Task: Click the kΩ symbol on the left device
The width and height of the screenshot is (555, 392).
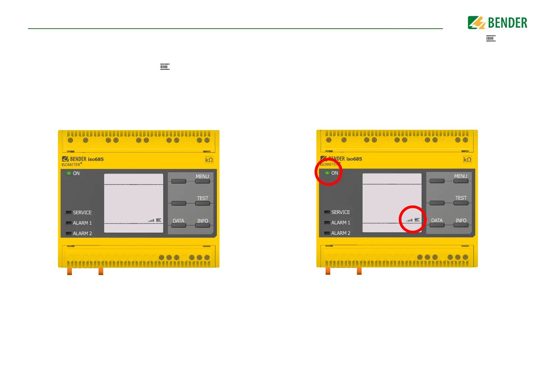Action: 209,160
